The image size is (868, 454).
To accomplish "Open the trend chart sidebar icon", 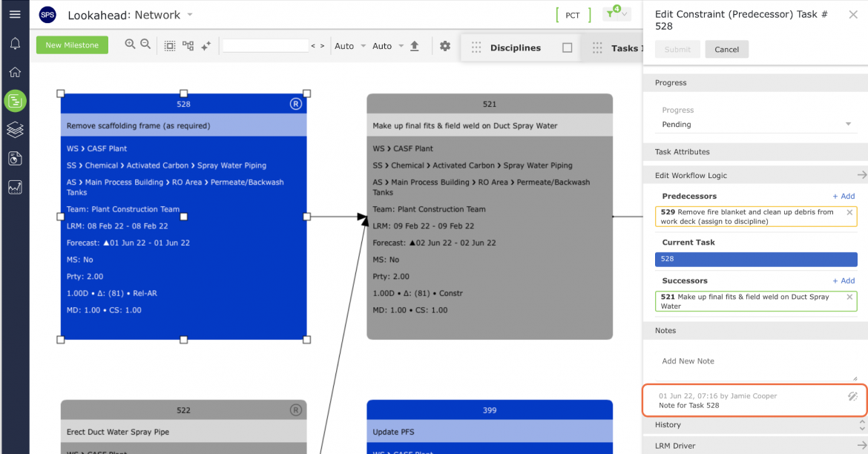I will coord(15,187).
